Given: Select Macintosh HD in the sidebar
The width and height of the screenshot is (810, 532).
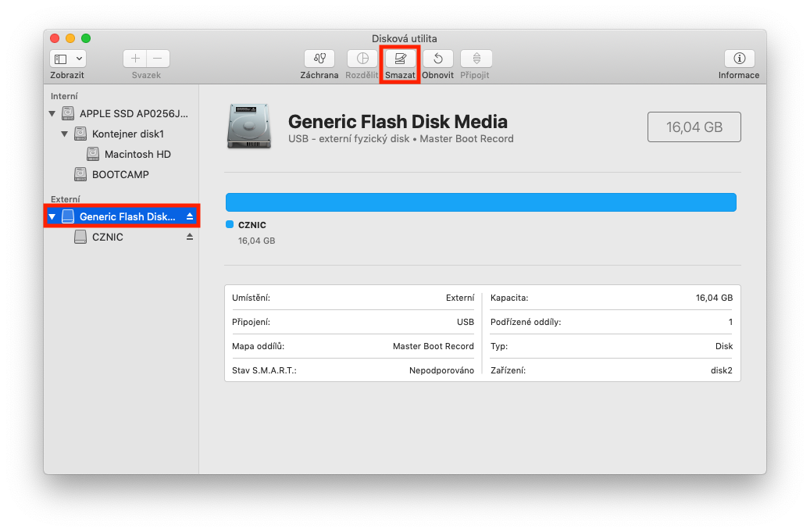Looking at the screenshot, I should click(x=137, y=154).
